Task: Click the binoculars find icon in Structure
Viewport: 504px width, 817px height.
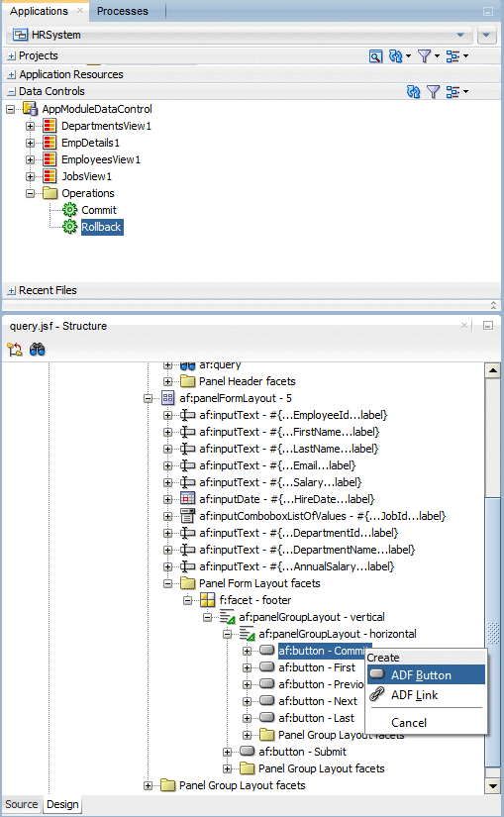Action: tap(37, 350)
